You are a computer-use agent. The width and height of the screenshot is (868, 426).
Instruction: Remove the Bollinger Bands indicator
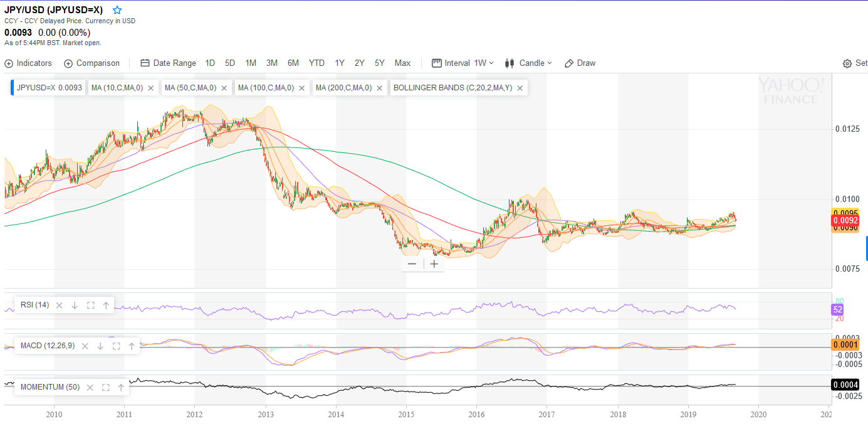pyautogui.click(x=520, y=88)
